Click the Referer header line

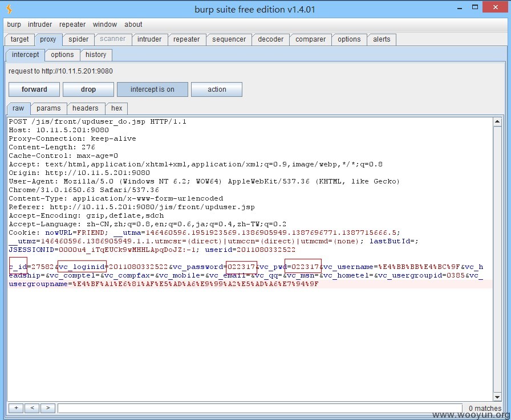pyautogui.click(x=132, y=207)
